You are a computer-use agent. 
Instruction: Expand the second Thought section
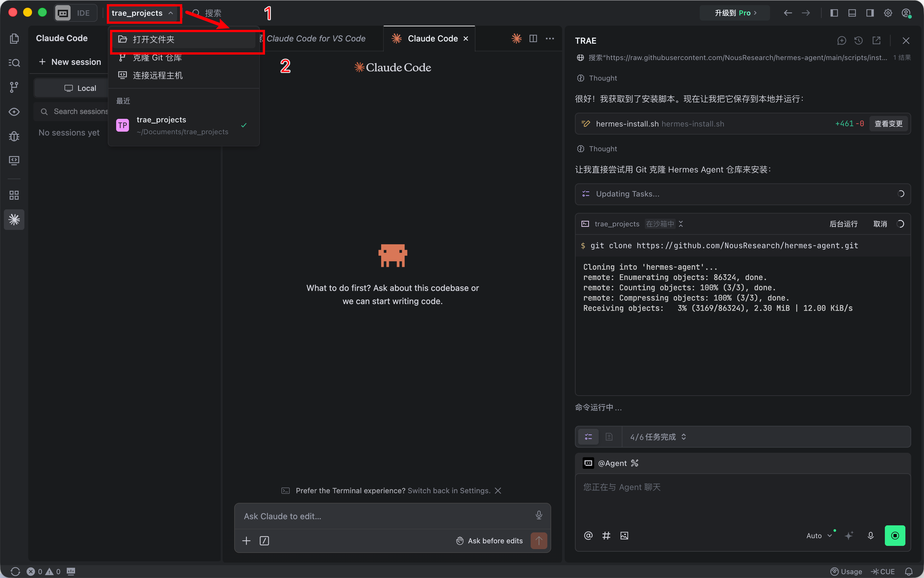tap(597, 149)
